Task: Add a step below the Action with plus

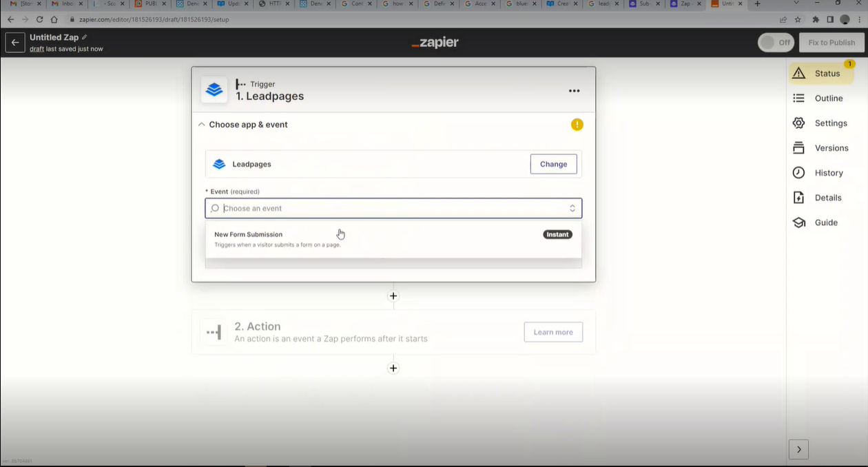Action: pyautogui.click(x=393, y=369)
